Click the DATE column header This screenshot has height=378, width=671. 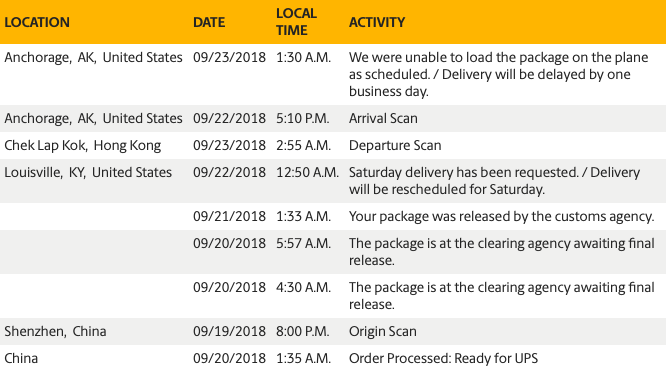pyautogui.click(x=209, y=22)
